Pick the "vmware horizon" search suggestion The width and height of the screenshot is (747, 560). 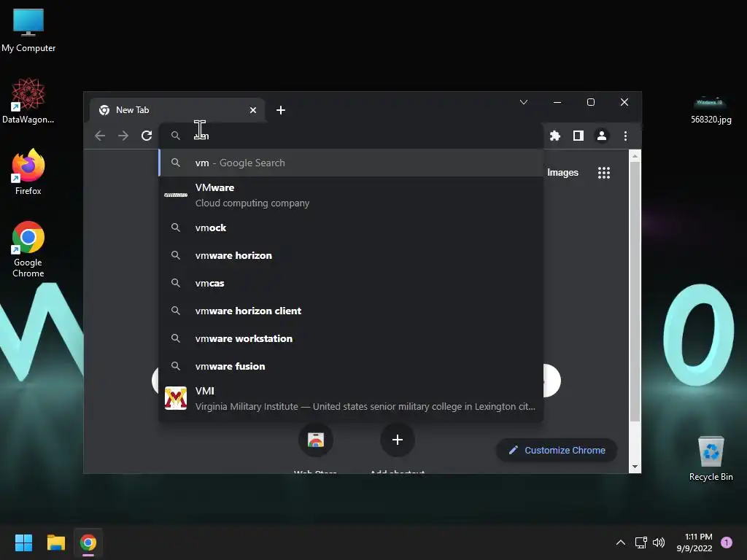coord(351,255)
